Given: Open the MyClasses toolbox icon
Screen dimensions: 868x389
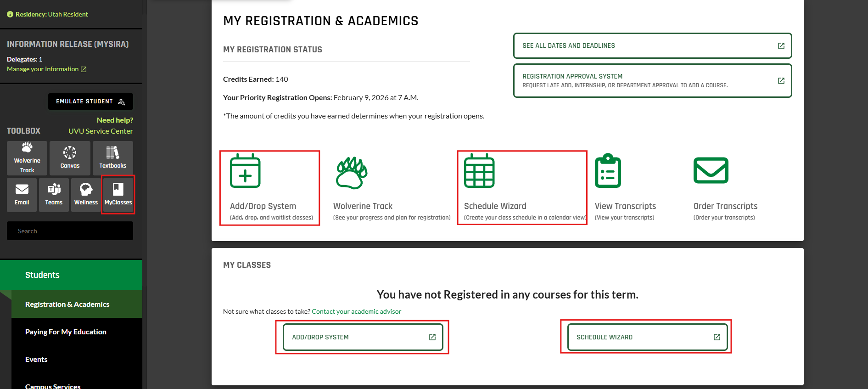Looking at the screenshot, I should click(x=118, y=195).
